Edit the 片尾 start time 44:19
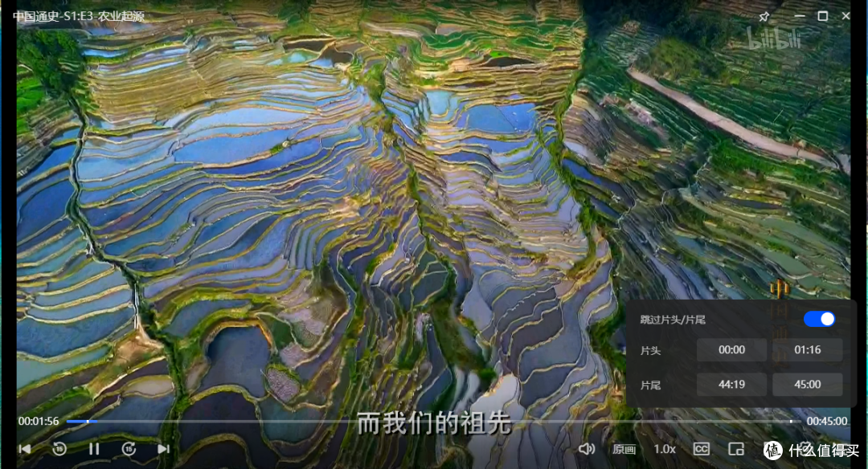The image size is (868, 469). coord(731,385)
